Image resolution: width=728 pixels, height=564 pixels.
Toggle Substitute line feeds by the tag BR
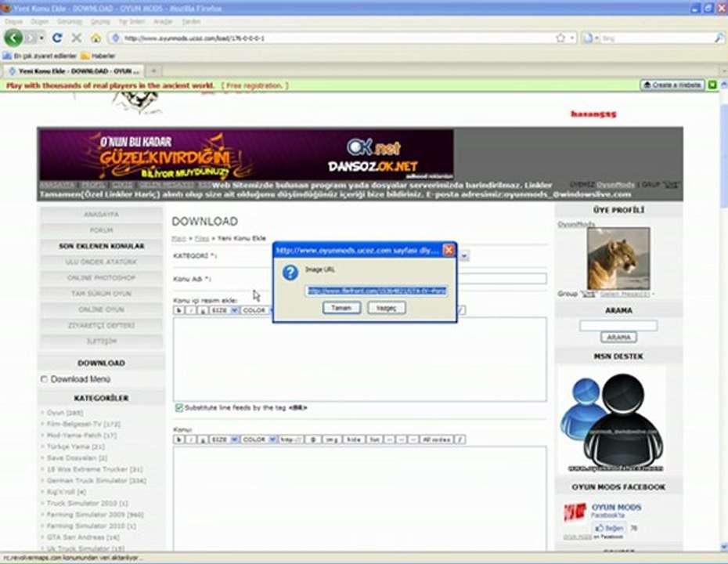179,408
